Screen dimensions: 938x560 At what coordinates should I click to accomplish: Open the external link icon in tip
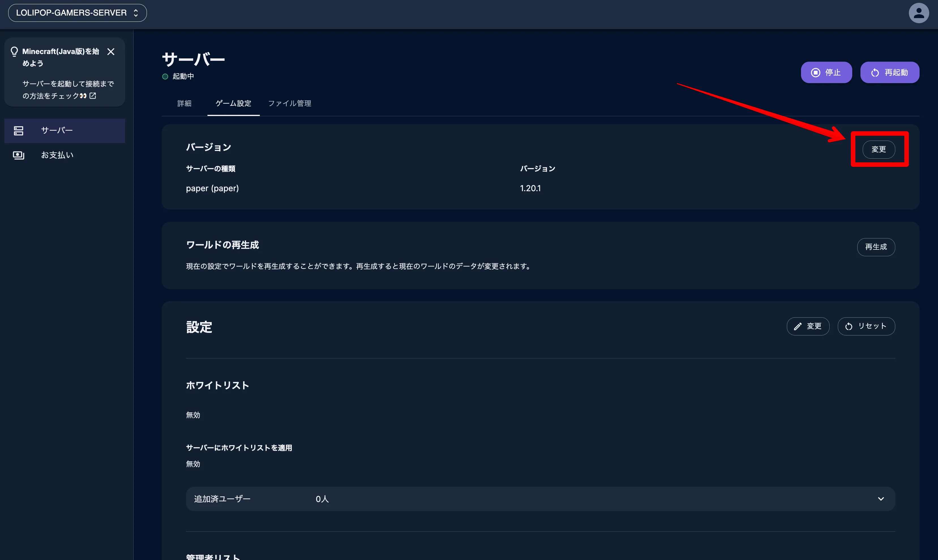tap(93, 96)
